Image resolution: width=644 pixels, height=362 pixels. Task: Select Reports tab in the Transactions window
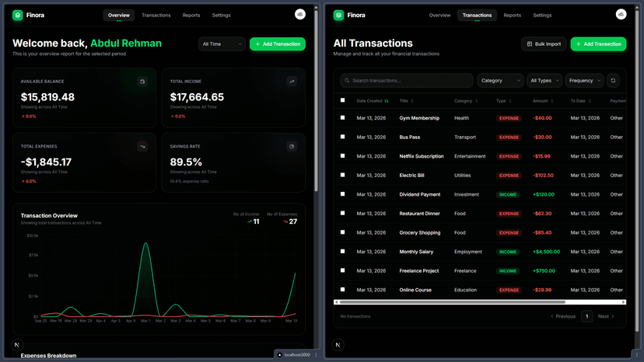pyautogui.click(x=512, y=16)
